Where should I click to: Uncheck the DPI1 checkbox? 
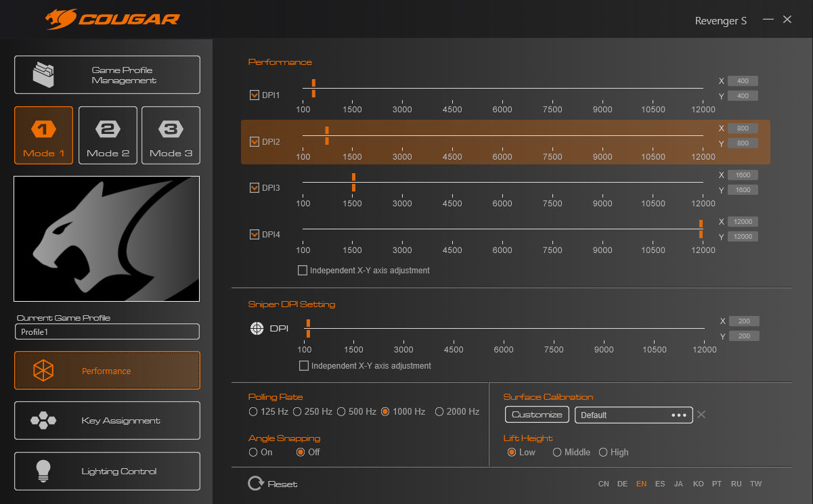click(255, 95)
